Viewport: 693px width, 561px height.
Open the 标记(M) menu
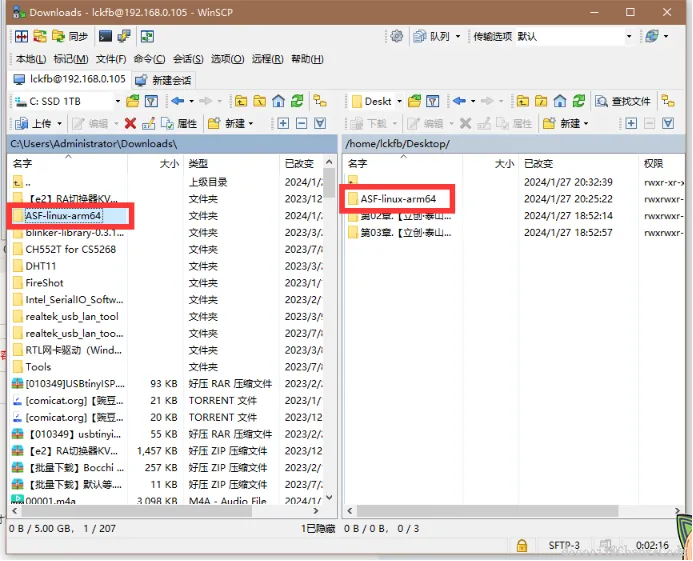tap(70, 59)
